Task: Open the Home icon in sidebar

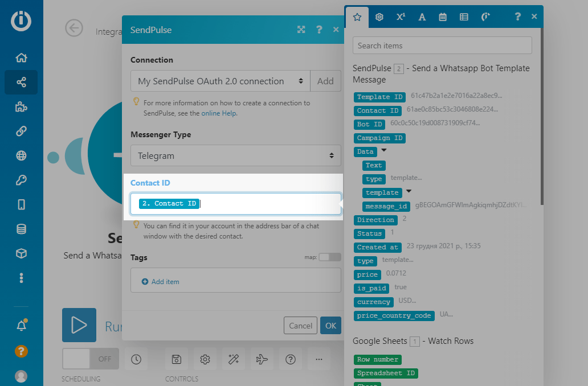Action: (22, 58)
